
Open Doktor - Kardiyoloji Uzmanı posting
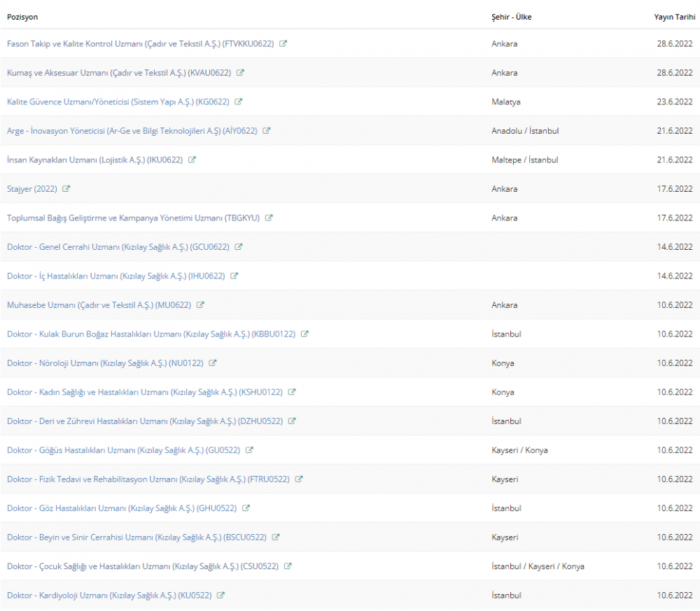[109, 595]
